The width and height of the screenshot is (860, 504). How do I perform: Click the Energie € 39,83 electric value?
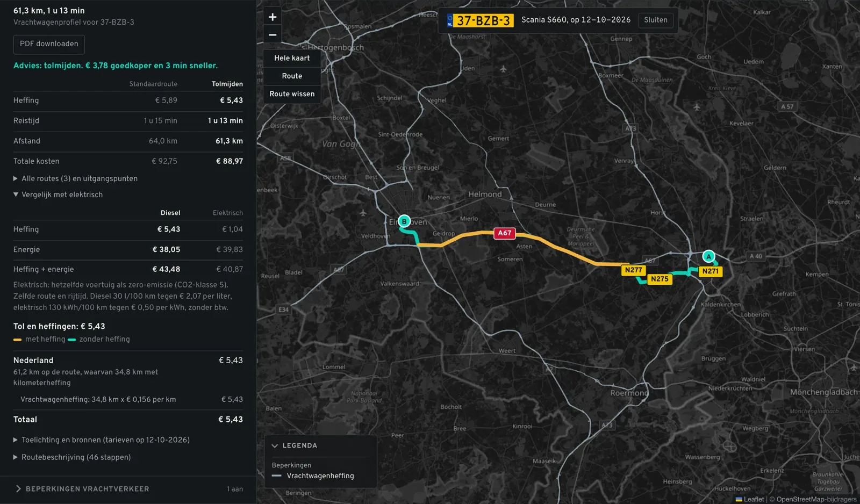tap(230, 249)
